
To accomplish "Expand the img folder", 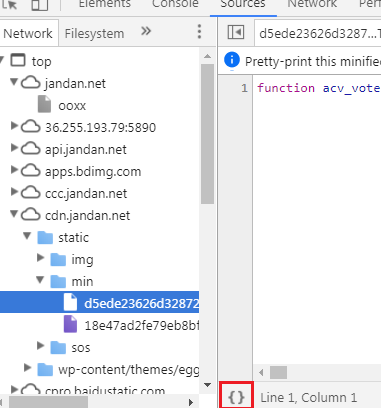I will [x=41, y=258].
